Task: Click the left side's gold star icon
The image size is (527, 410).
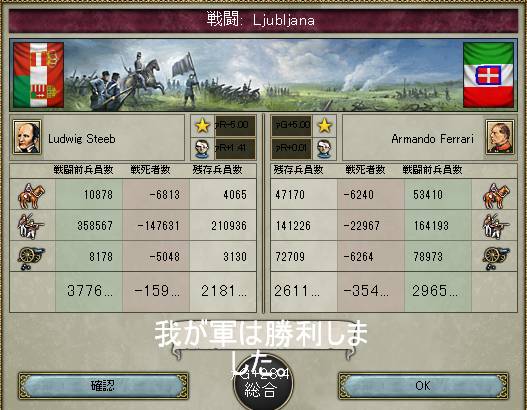Action: click(x=202, y=126)
